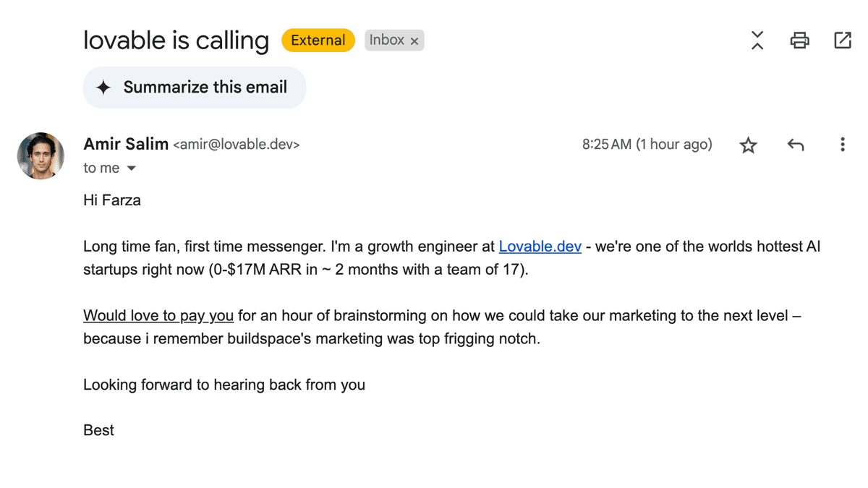868x488 pixels.
Task: Select the subject 'lovable is calling'
Action: 176,40
